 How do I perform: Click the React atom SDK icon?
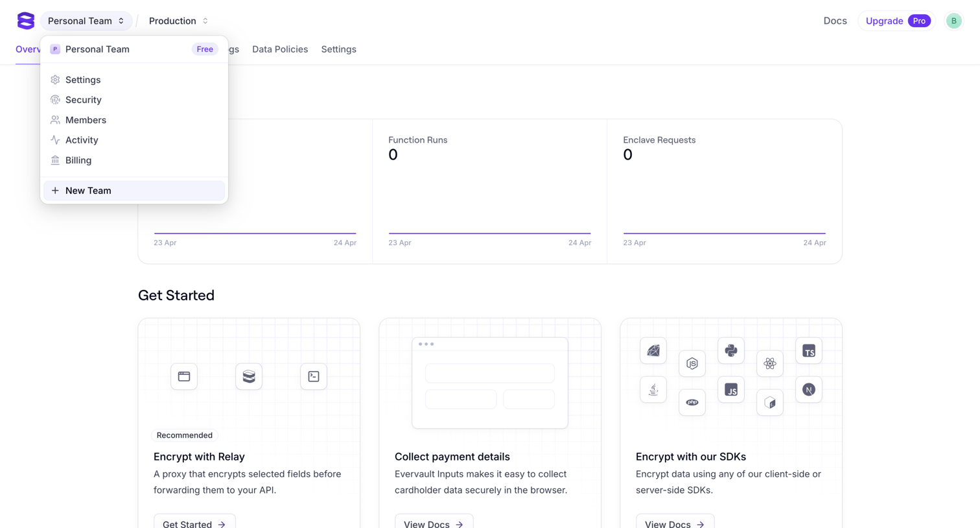pos(770,364)
